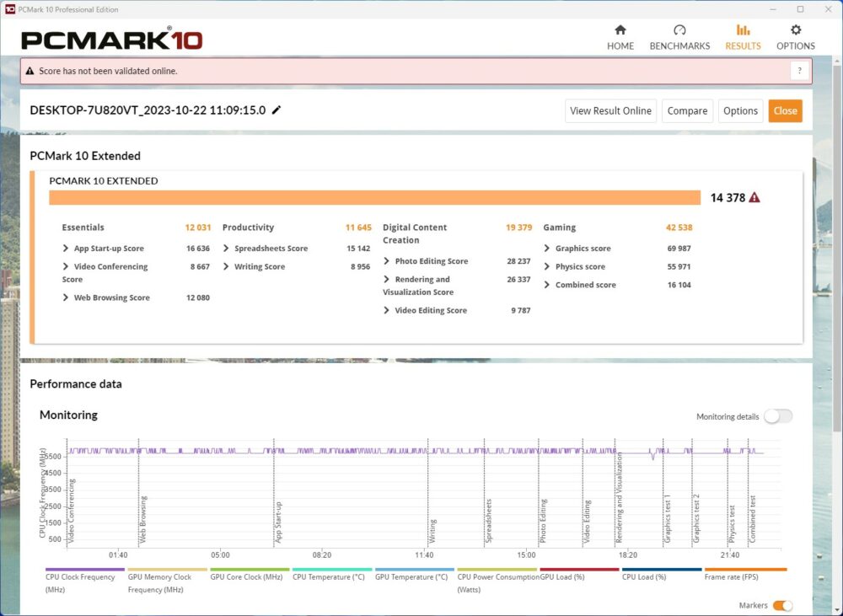The width and height of the screenshot is (843, 616).
Task: Enable the Monitoring details switch
Action: 777,416
